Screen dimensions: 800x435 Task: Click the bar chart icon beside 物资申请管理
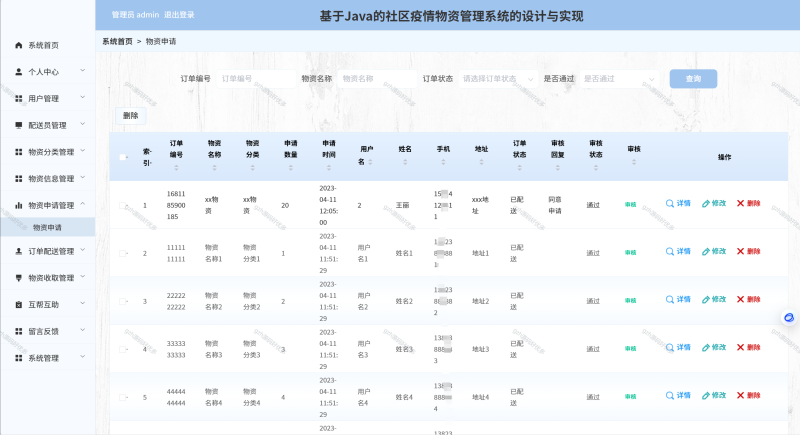[x=19, y=205]
